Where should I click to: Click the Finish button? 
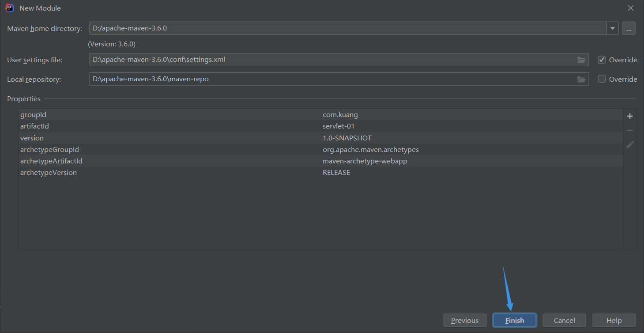pos(515,320)
